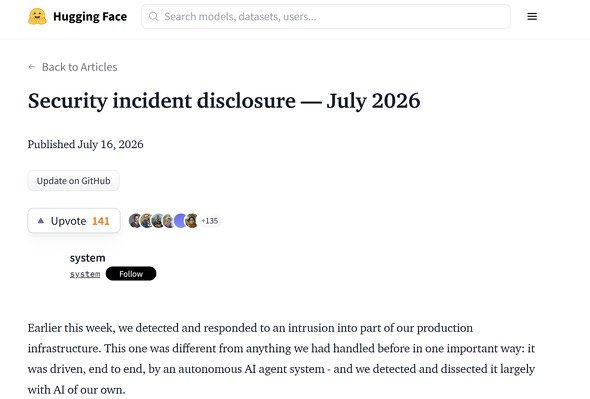
Task: Show the +135 additional upvoters
Action: tap(210, 221)
